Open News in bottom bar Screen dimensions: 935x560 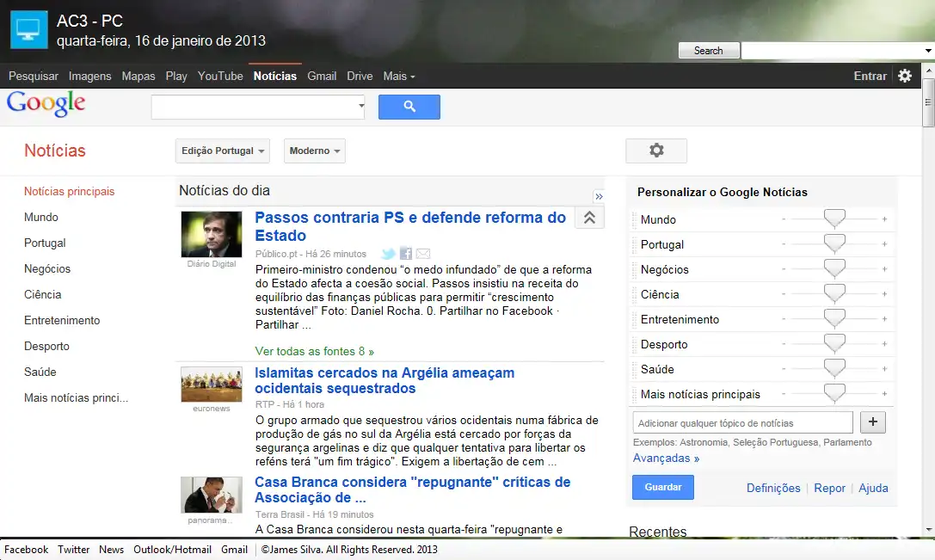(112, 550)
